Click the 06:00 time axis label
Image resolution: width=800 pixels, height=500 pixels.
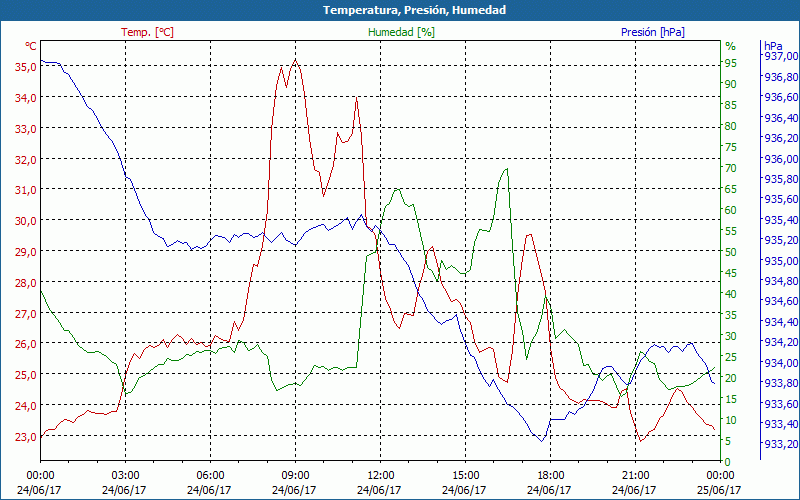[210, 476]
